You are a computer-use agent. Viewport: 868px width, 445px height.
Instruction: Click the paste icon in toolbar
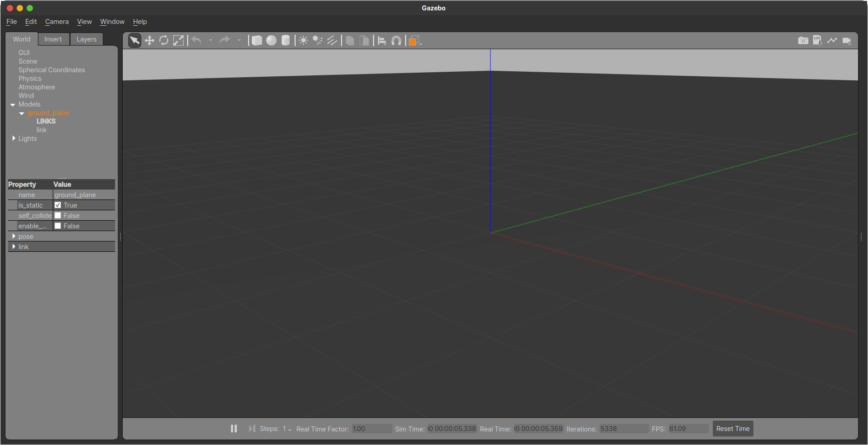[365, 41]
